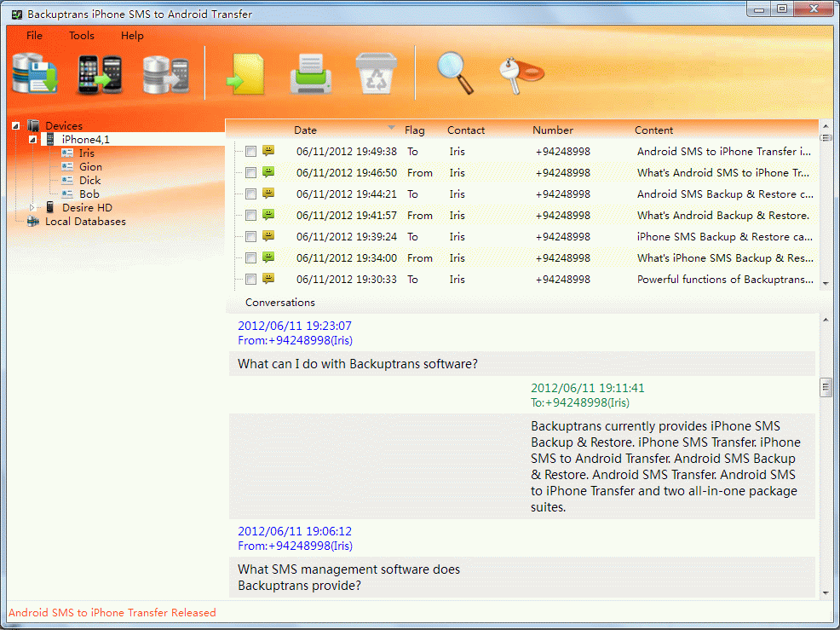This screenshot has height=630, width=840.
Task: Click the yellow export file icon
Action: [x=245, y=73]
